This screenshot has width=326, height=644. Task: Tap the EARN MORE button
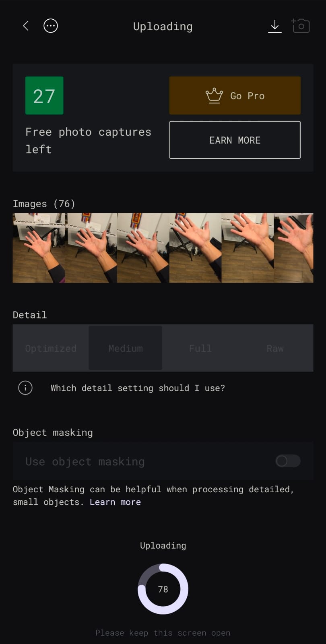click(235, 140)
